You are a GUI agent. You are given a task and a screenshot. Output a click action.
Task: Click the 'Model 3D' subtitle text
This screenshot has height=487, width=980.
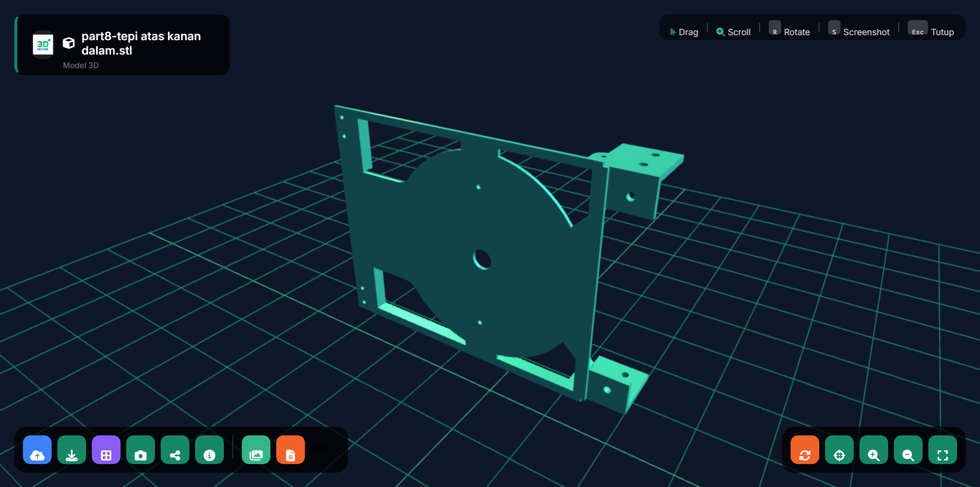click(x=81, y=65)
